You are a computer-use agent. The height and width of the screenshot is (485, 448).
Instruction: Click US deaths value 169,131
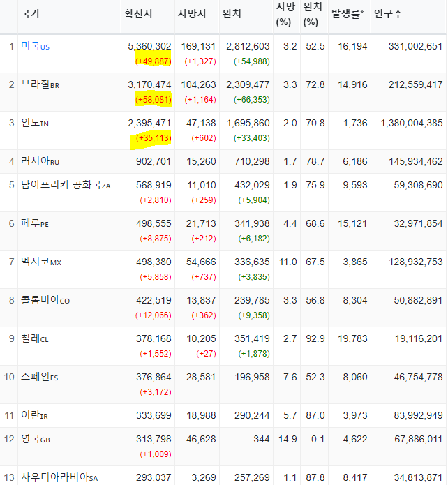[x=198, y=46]
